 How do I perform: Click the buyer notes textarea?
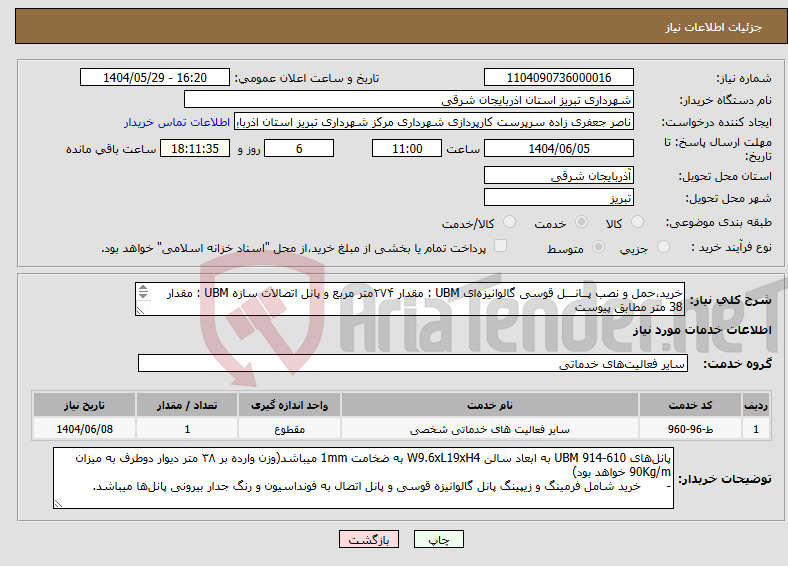point(363,478)
